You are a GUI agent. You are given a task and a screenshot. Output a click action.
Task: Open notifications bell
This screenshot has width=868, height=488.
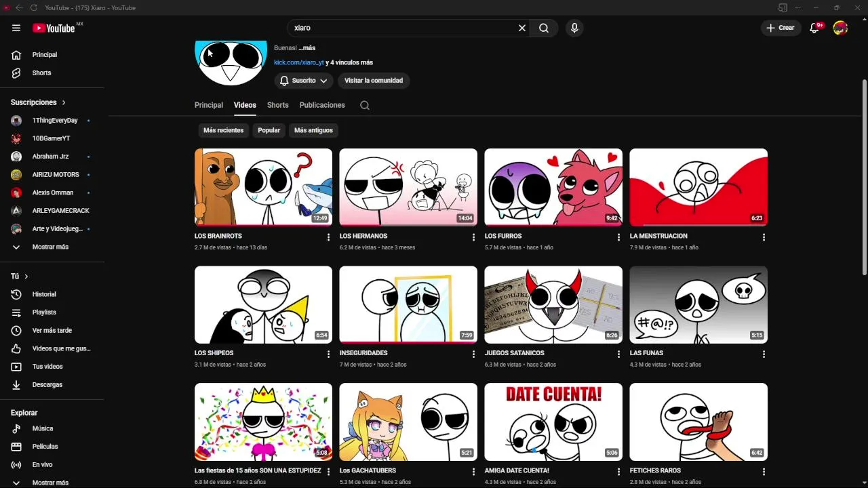815,28
